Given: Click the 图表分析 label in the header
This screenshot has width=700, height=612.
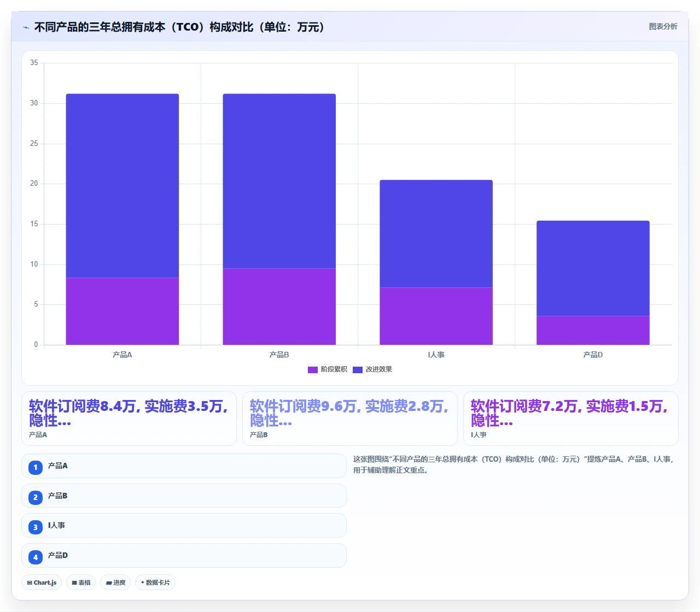Looking at the screenshot, I should point(663,26).
